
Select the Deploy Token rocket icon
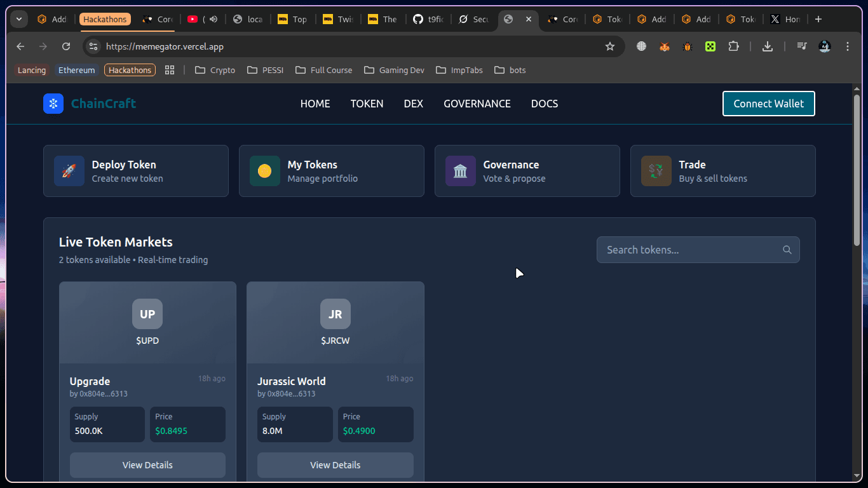click(69, 170)
